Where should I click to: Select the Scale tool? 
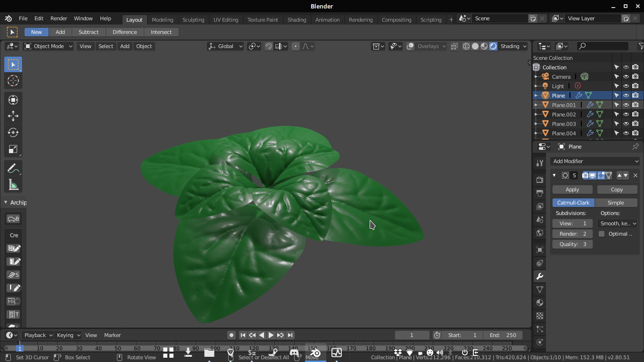tap(13, 149)
